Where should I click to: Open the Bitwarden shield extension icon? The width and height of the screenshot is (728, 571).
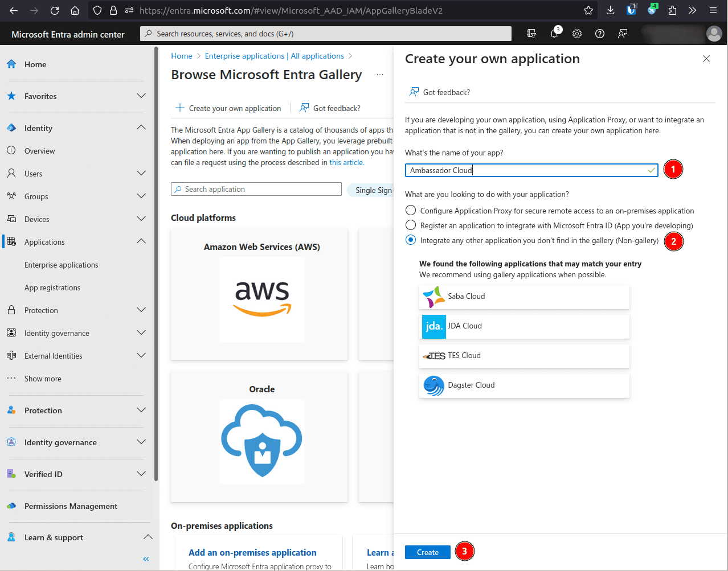click(x=631, y=10)
